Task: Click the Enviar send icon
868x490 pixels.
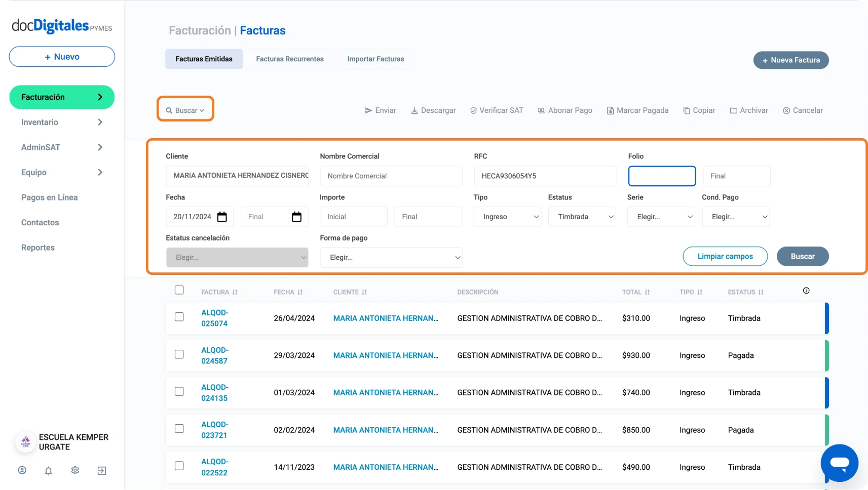Action: tap(368, 110)
